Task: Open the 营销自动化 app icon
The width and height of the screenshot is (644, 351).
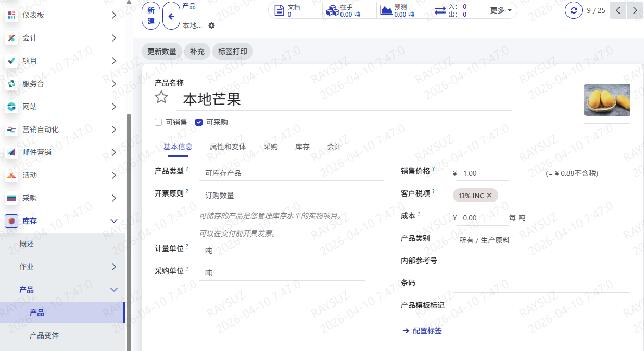Action: tap(11, 129)
